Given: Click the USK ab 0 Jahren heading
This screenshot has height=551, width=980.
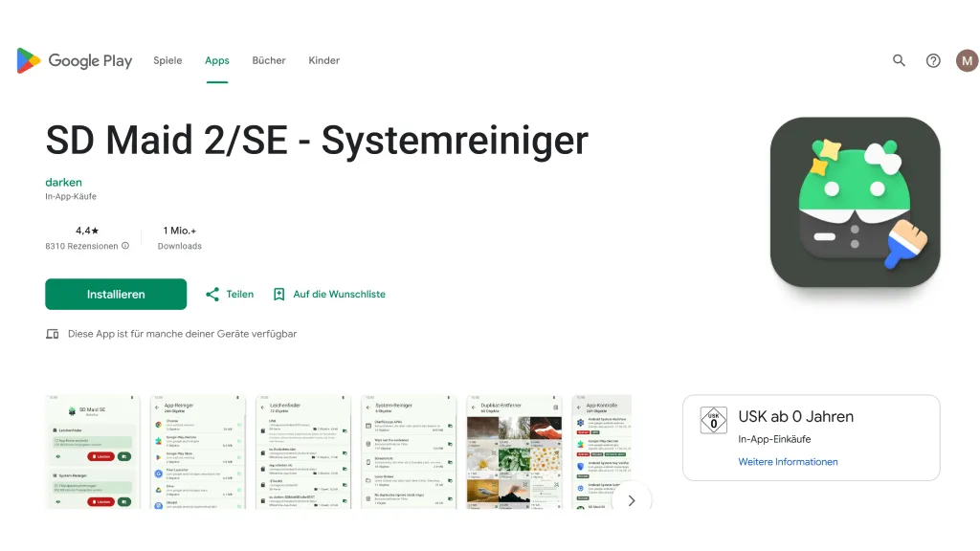Looking at the screenshot, I should 795,417.
